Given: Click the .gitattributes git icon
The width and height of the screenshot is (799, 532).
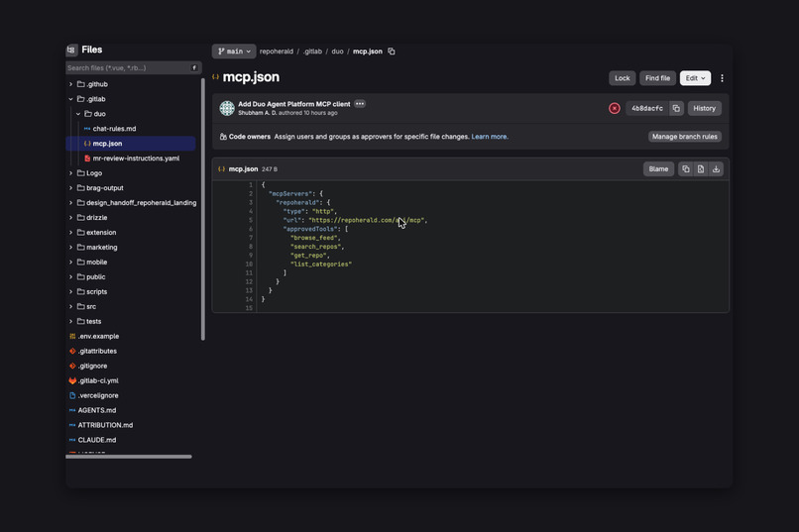Looking at the screenshot, I should (72, 352).
